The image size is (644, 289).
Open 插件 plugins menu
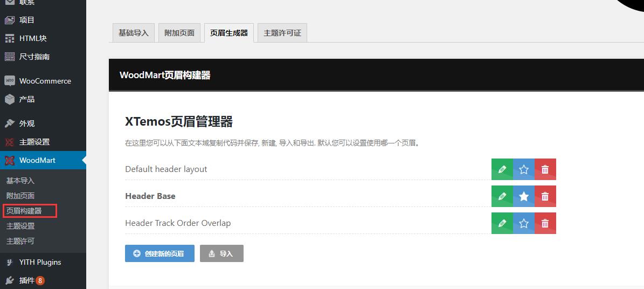coord(43,280)
